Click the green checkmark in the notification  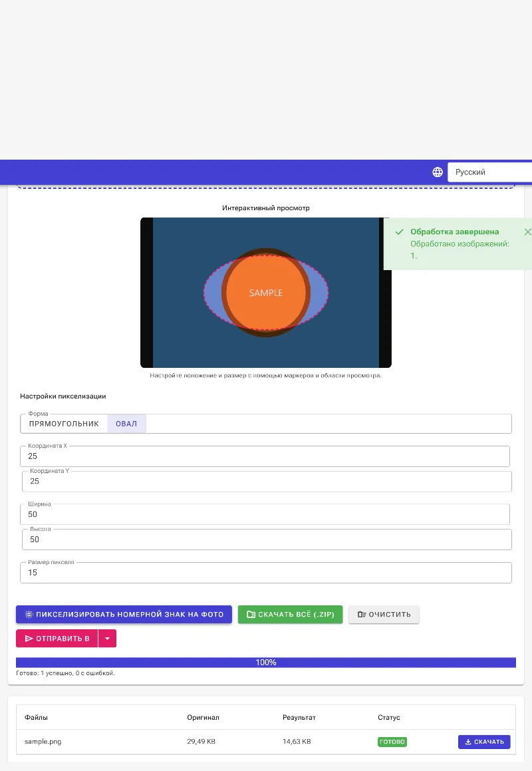[x=399, y=231]
